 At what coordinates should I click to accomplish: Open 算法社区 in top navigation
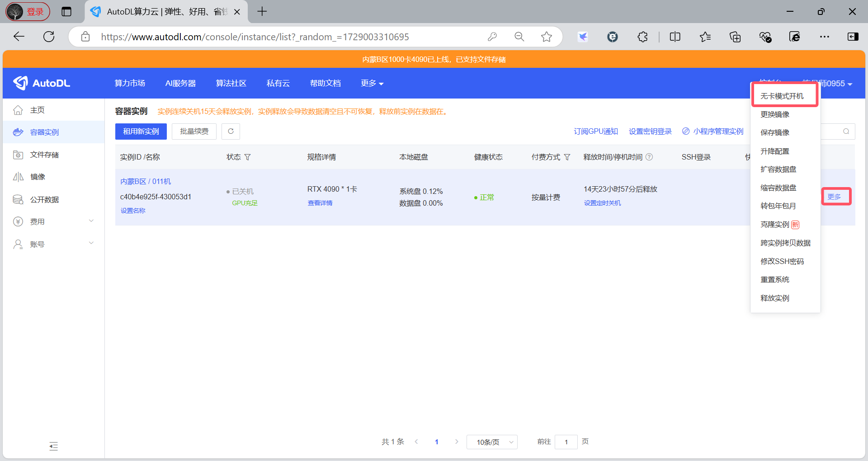[231, 83]
